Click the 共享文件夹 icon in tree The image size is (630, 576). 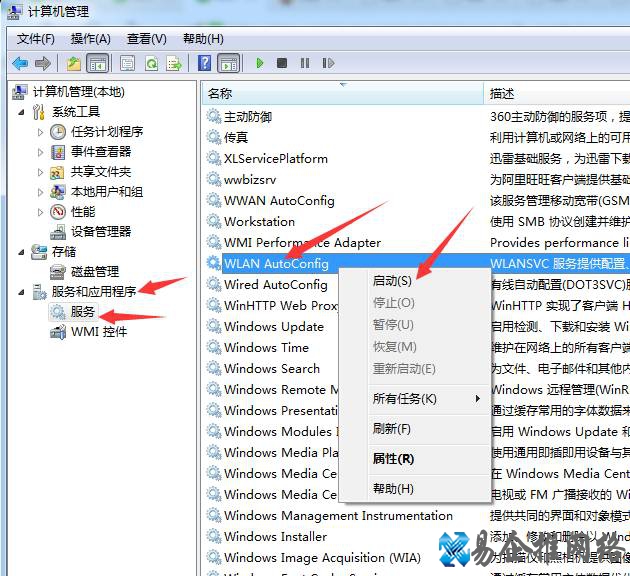(x=57, y=172)
